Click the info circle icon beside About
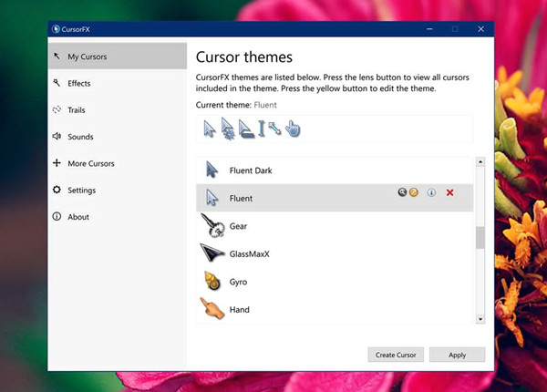Screen dimensions: 547x392 [x=57, y=216]
